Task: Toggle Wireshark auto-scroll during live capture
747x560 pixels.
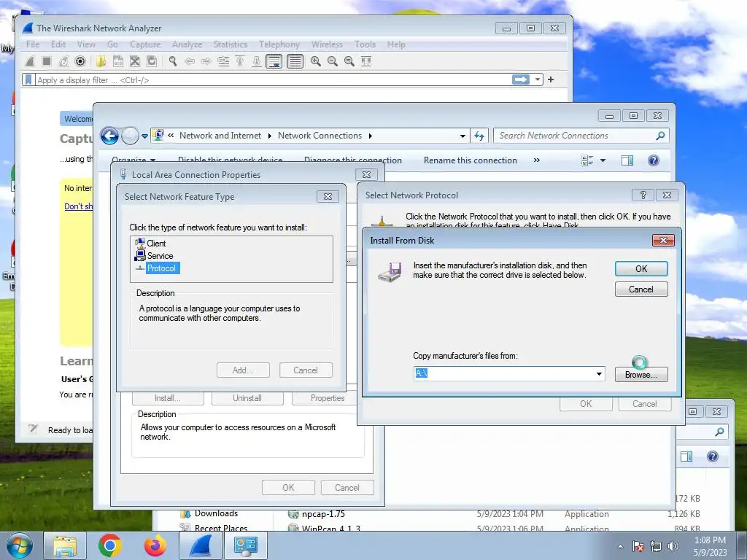Action: coord(274,61)
